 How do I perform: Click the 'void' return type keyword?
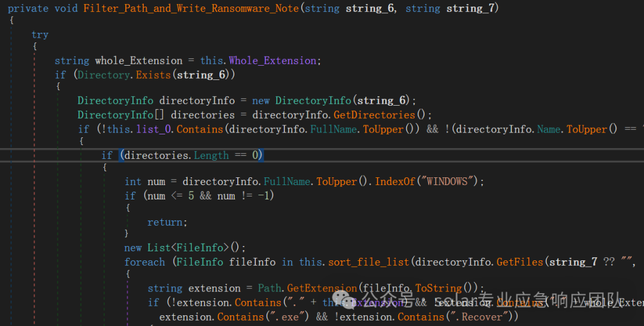pyautogui.click(x=66, y=8)
